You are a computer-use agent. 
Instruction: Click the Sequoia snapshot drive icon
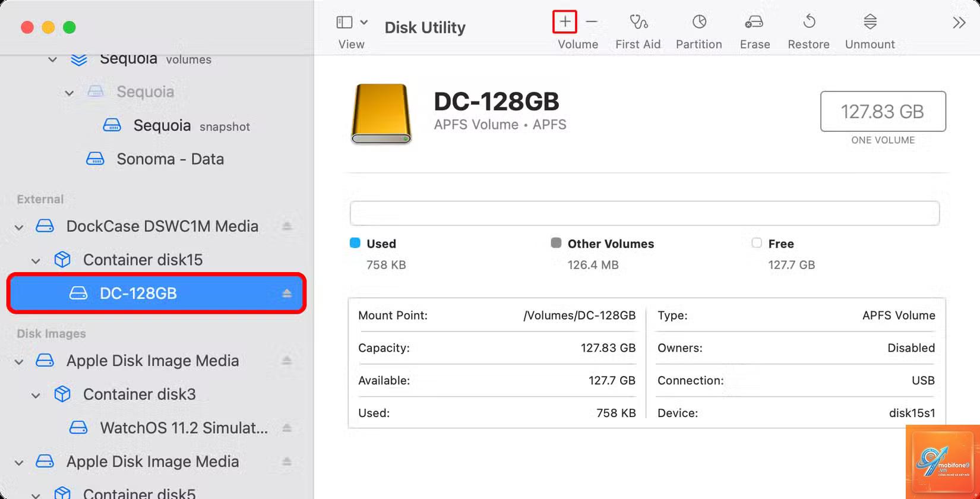[x=112, y=125]
